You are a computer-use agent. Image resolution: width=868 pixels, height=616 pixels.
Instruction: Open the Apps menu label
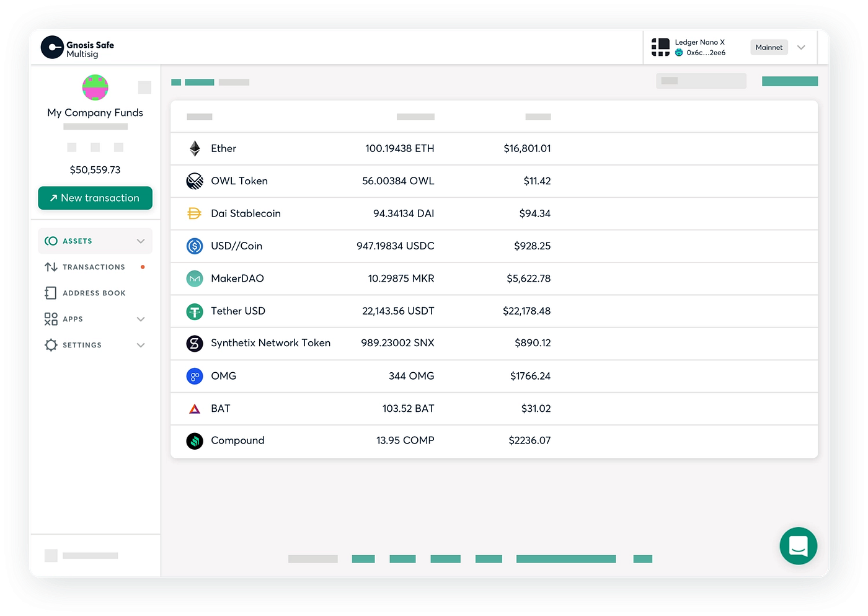pyautogui.click(x=73, y=319)
